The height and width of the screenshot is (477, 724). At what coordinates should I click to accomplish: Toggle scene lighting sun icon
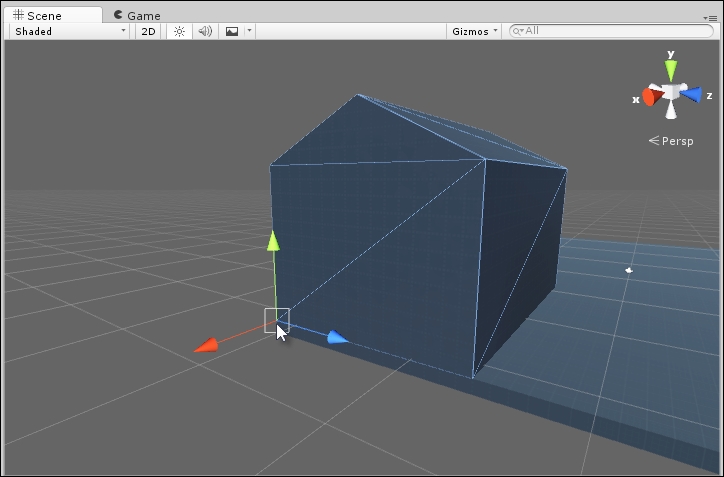click(179, 31)
